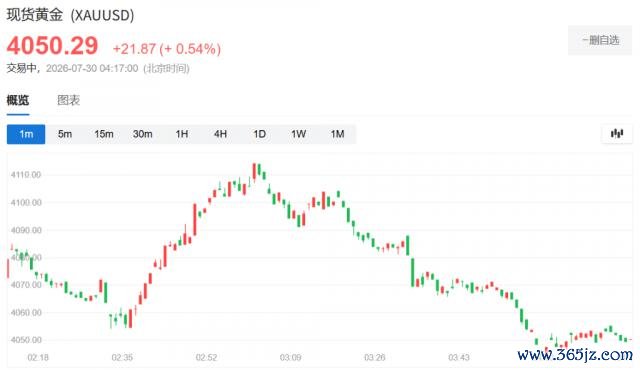Click the 删自选 remove-from-watchlist button
Viewport: 640px width, 370px height.
600,40
